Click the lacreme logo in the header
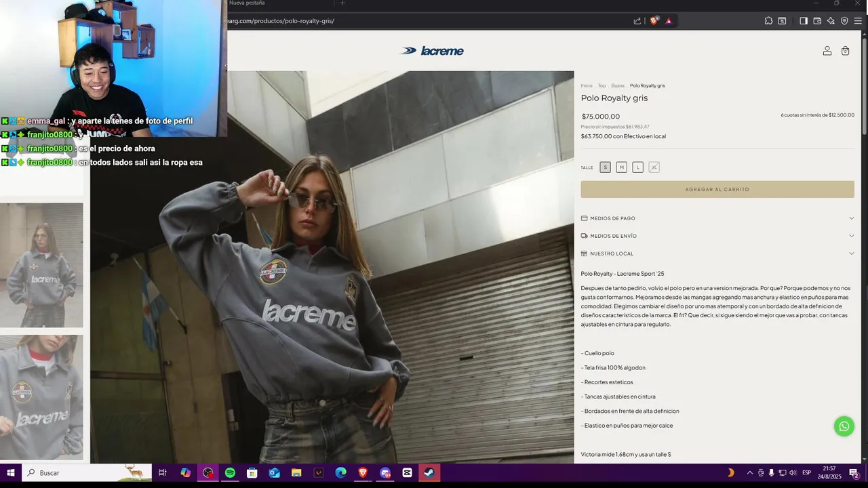This screenshot has width=868, height=488. pyautogui.click(x=432, y=51)
